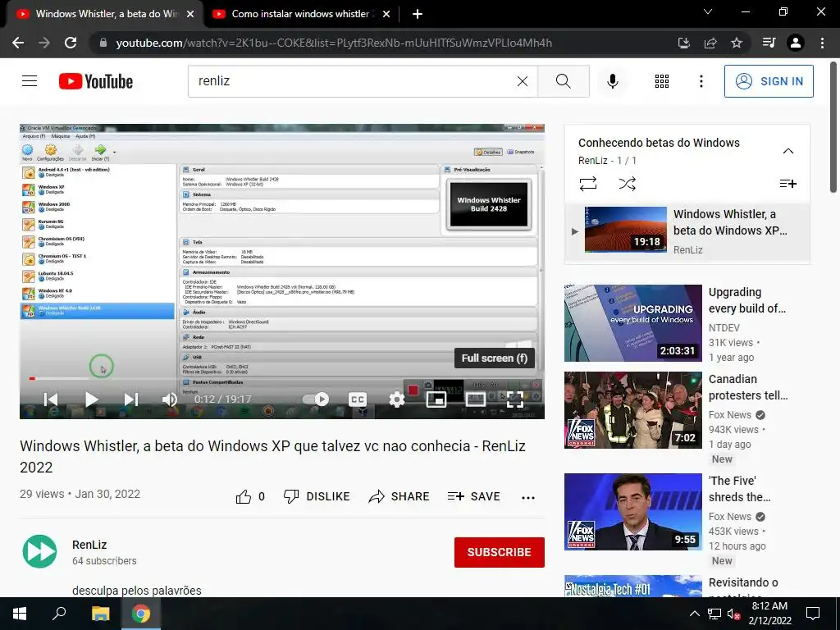Open File Explorer from the taskbar
Image resolution: width=840 pixels, height=630 pixels.
point(100,614)
